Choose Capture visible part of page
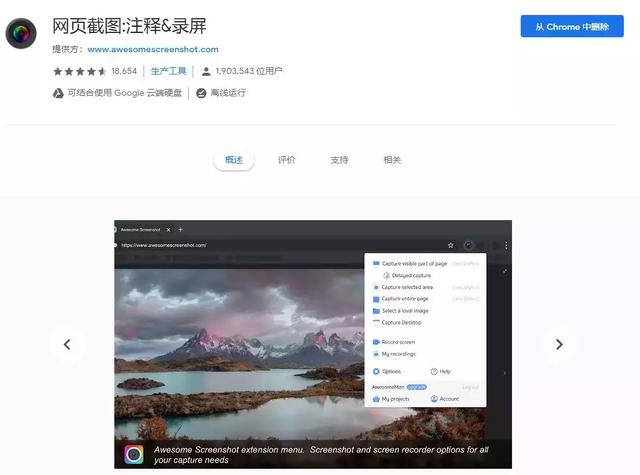 [414, 264]
